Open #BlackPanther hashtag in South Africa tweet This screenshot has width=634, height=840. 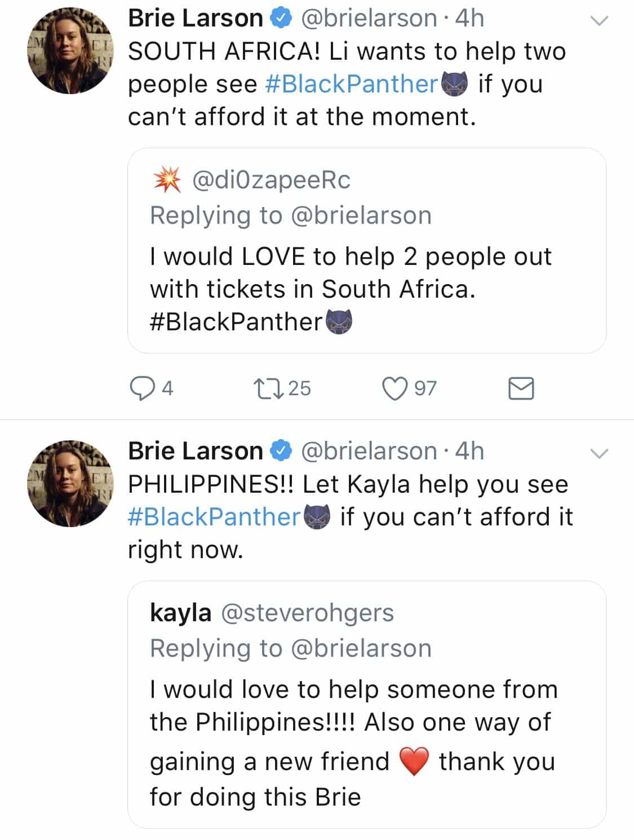click(351, 85)
